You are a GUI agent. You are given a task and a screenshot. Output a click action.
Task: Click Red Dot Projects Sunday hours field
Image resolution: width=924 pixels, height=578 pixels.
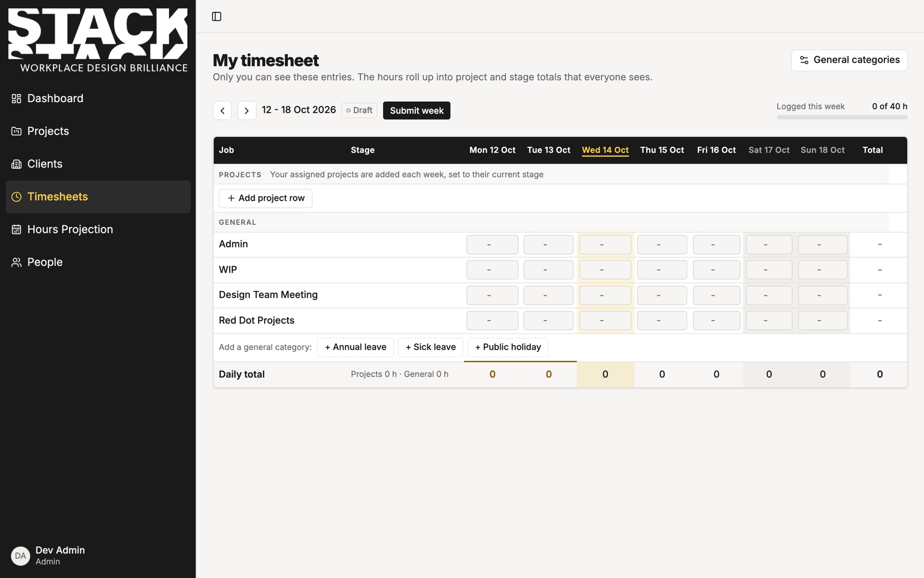pos(823,320)
